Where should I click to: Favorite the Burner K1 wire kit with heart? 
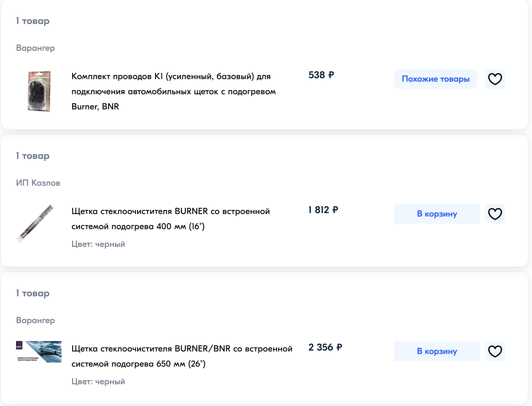click(495, 79)
